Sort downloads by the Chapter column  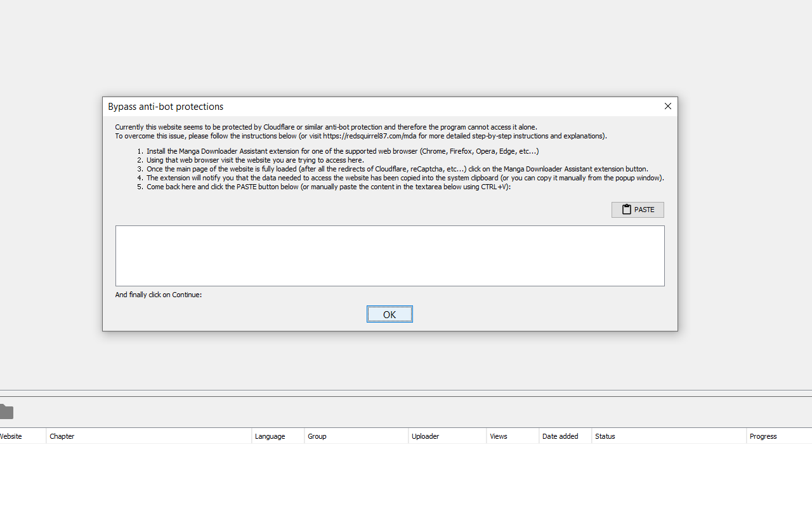(x=62, y=436)
